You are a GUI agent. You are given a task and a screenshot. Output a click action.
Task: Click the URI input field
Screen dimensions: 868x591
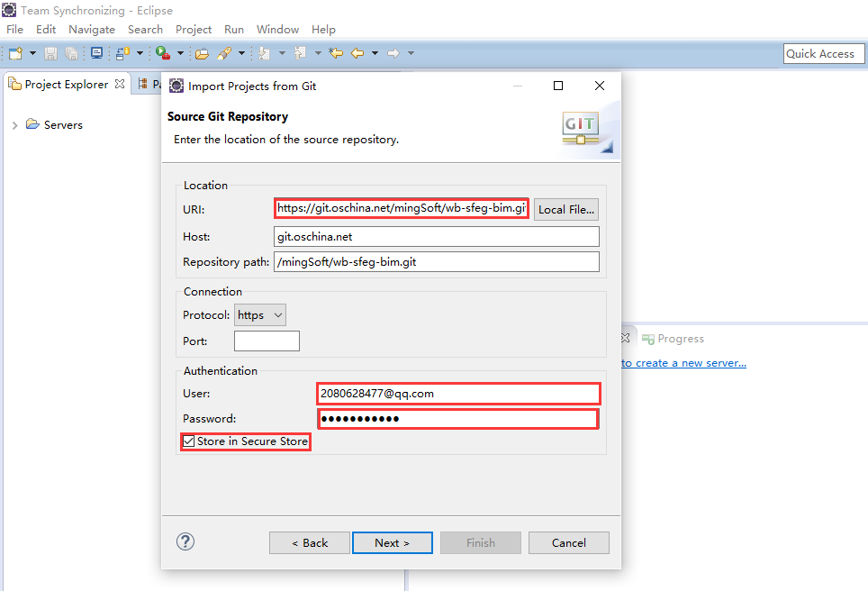(402, 208)
